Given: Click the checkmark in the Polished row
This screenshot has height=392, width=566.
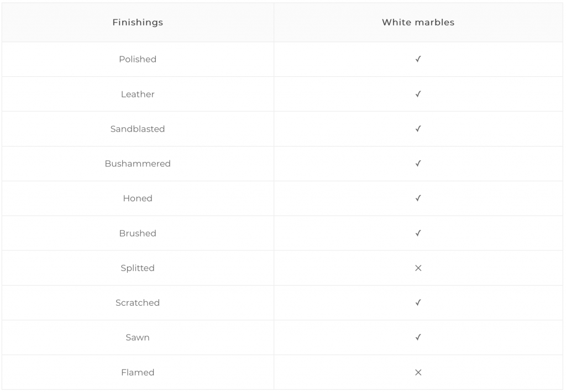Looking at the screenshot, I should coord(418,59).
